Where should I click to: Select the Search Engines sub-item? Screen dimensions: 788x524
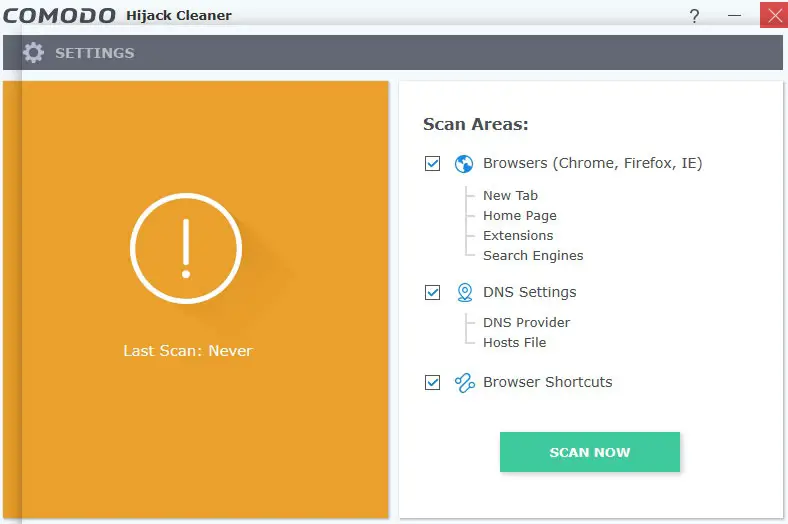pyautogui.click(x=533, y=256)
